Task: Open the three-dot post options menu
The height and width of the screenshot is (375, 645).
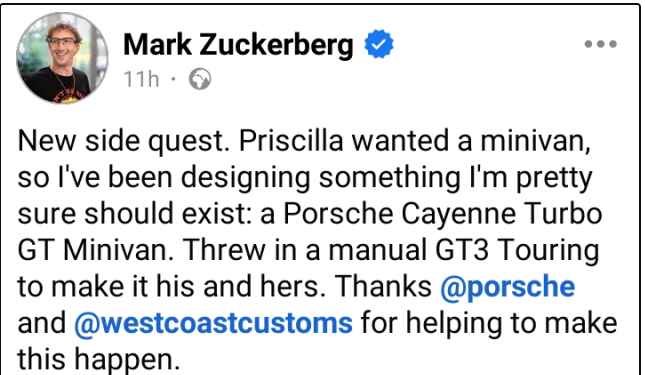Action: 601,44
